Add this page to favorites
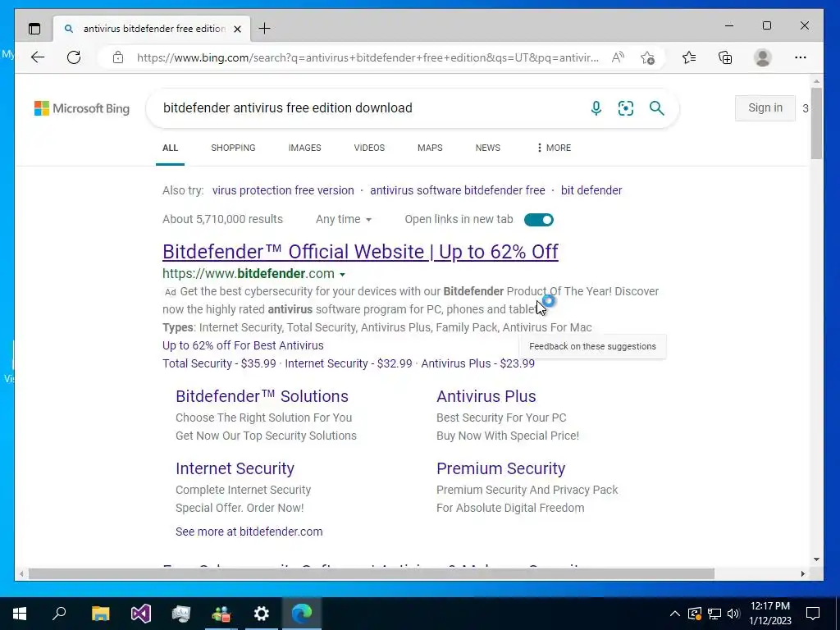Screen dimensions: 840x630 pyautogui.click(x=648, y=57)
